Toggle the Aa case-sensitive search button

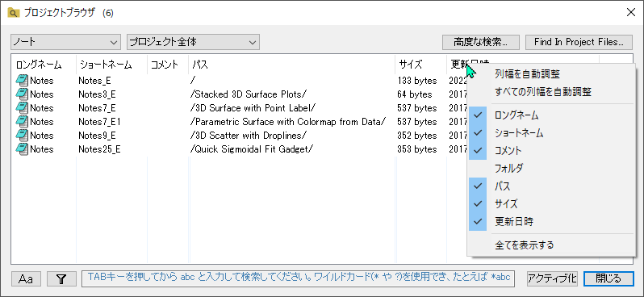(26, 279)
